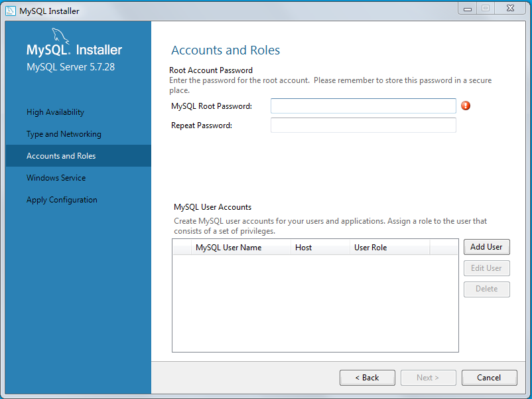Click the MySQL Root Password label
This screenshot has height=399, width=532.
pos(212,106)
